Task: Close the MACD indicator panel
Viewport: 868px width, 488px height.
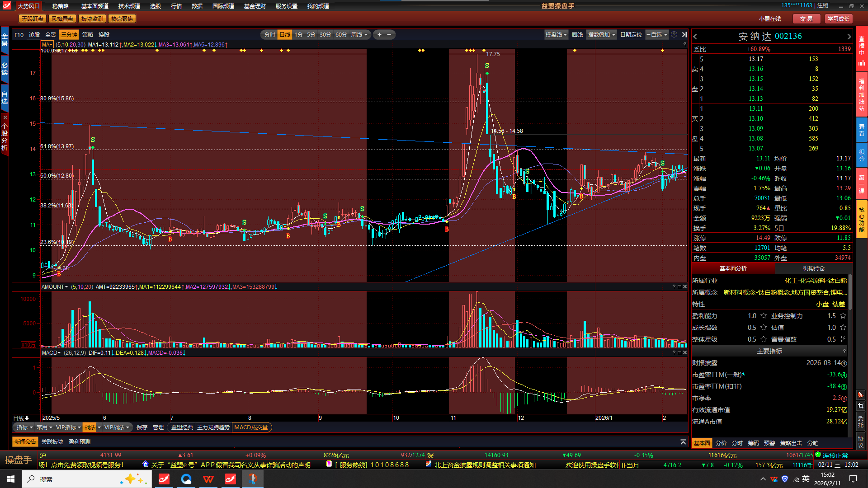Action: (685, 352)
